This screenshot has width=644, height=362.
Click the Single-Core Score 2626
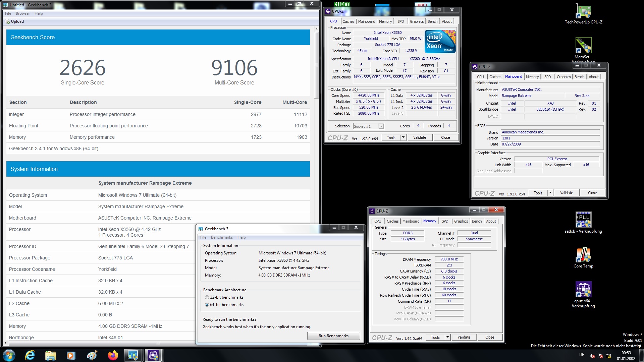(83, 68)
